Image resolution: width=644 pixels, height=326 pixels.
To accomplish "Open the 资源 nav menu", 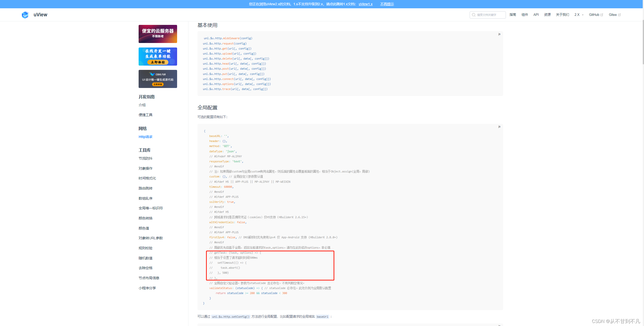I will [x=547, y=15].
